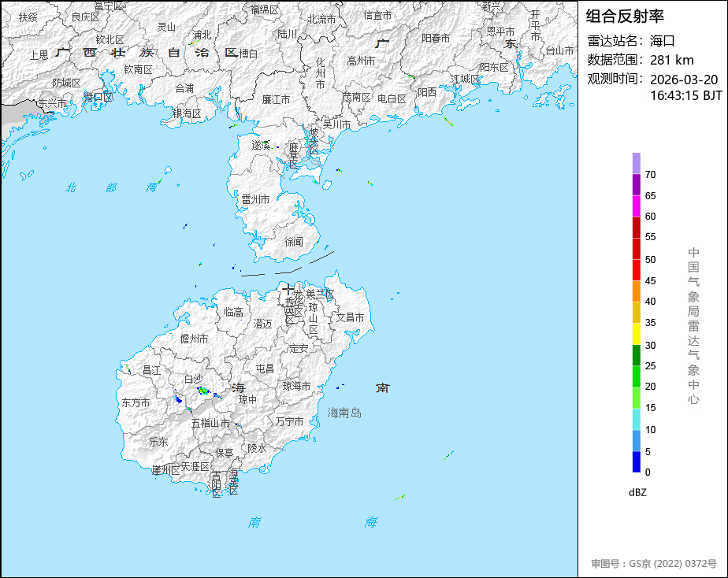Click the 东方市 label on the west coast
728x578 pixels.
tap(136, 402)
